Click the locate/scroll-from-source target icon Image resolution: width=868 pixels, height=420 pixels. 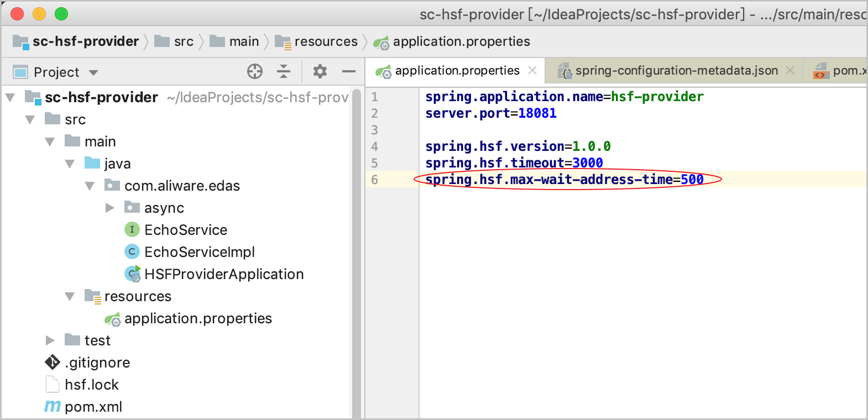[255, 71]
